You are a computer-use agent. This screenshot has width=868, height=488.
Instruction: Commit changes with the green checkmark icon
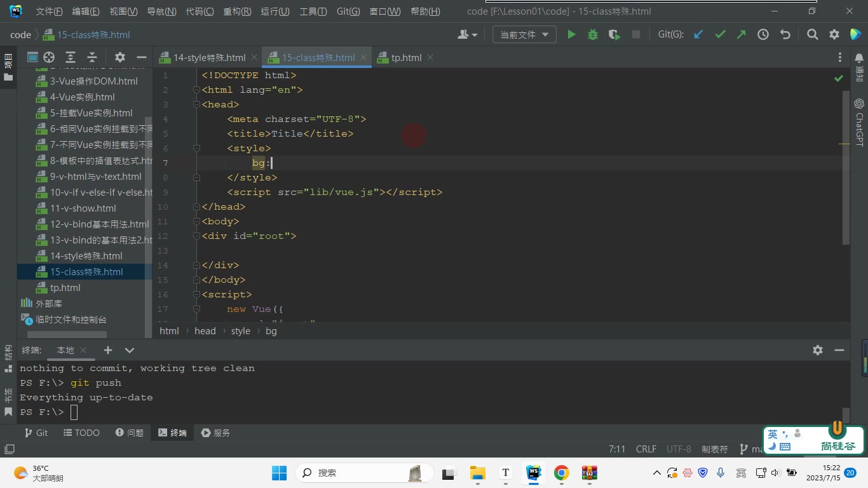click(720, 35)
